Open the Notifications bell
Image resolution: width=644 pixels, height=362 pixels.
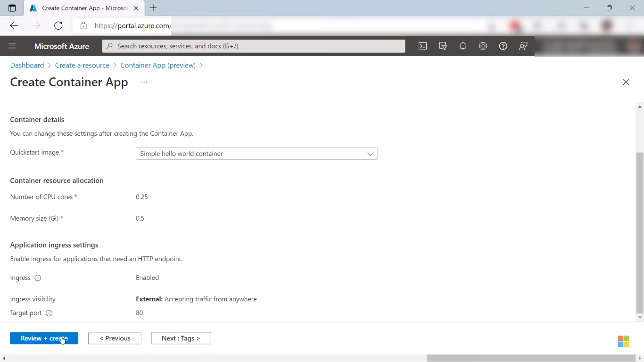pyautogui.click(x=462, y=46)
